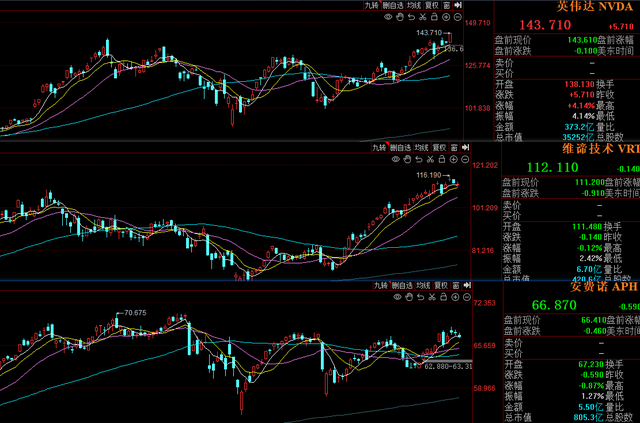Screen dimensions: 640x423
Task: Click the 英伟达 NVDA stock title
Action: [594, 6]
